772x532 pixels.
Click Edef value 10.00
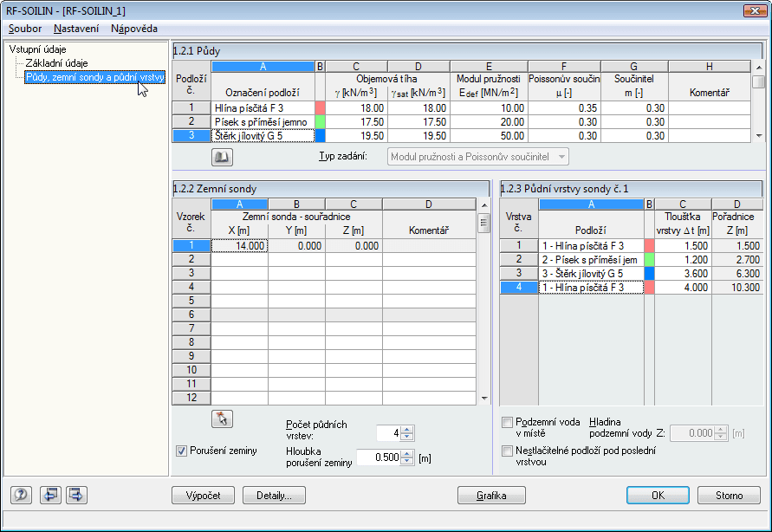click(489, 107)
